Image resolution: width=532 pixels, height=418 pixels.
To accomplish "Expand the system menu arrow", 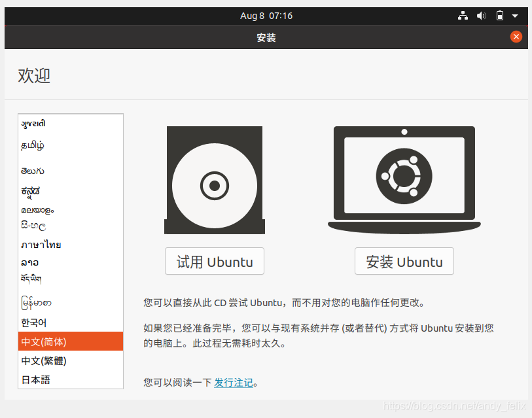I will [515, 16].
